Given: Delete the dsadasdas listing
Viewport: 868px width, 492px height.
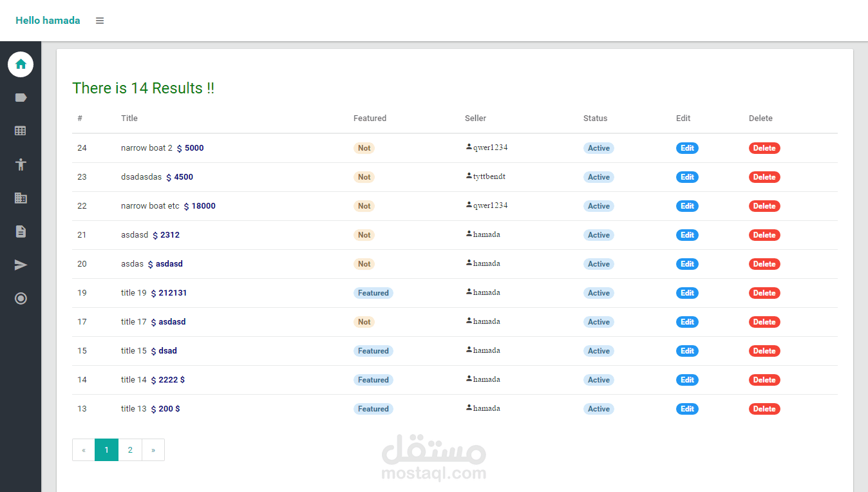Looking at the screenshot, I should 764,177.
